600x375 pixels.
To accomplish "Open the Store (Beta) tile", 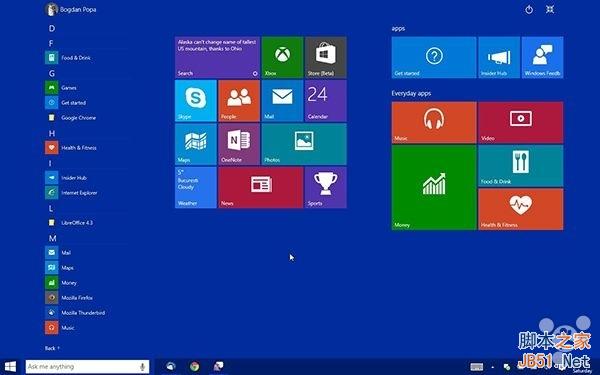I will (326, 57).
